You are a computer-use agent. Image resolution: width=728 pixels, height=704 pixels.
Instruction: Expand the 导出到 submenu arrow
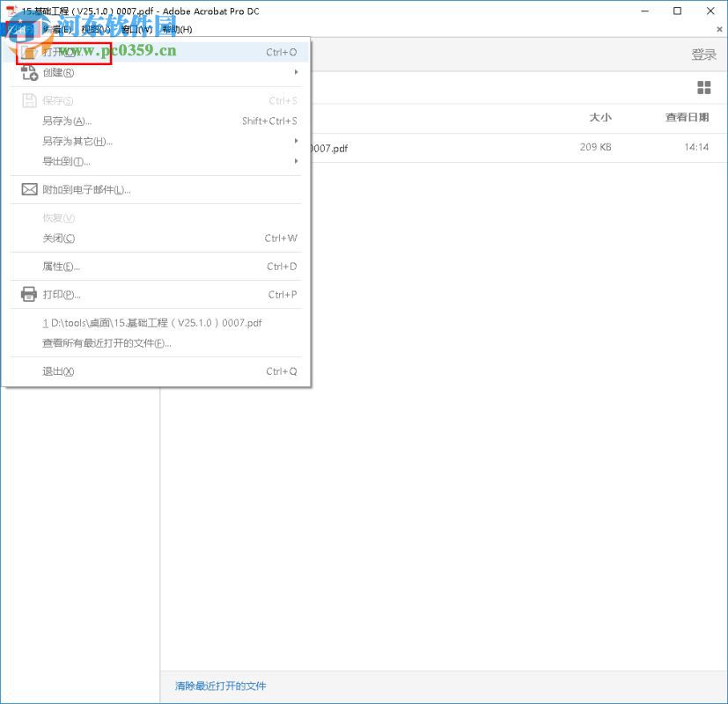tap(297, 161)
